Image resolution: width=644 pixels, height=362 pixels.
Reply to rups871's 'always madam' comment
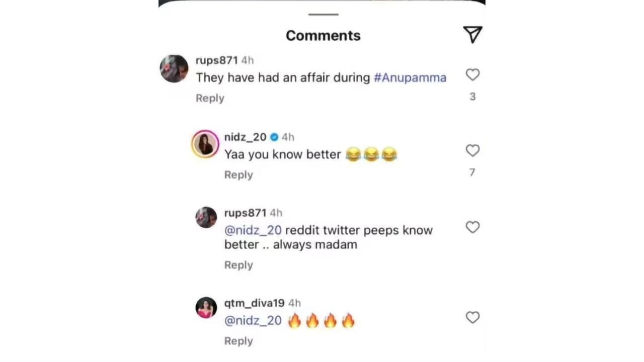tap(238, 265)
